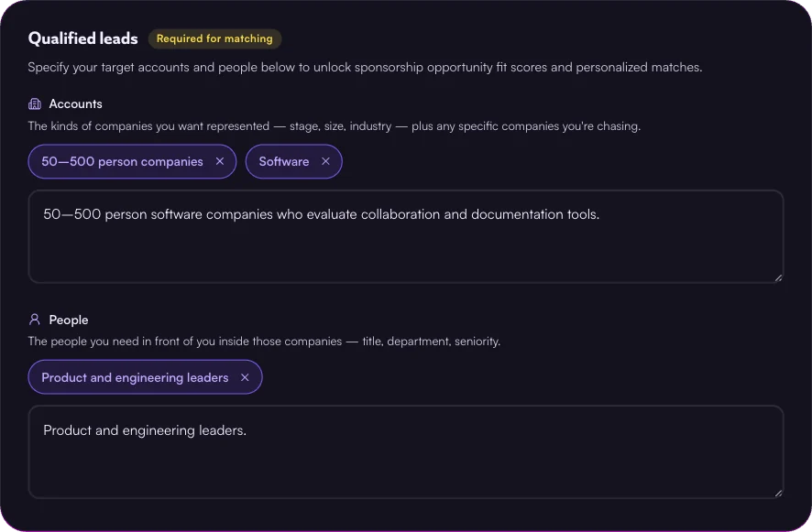
Task: Remove the 50—500 person companies tag
Action: pyautogui.click(x=220, y=161)
